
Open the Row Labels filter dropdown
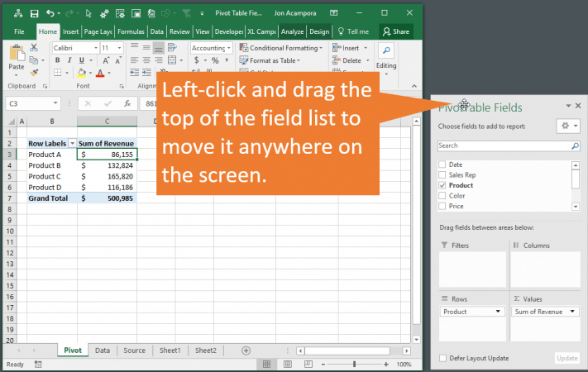tap(72, 143)
